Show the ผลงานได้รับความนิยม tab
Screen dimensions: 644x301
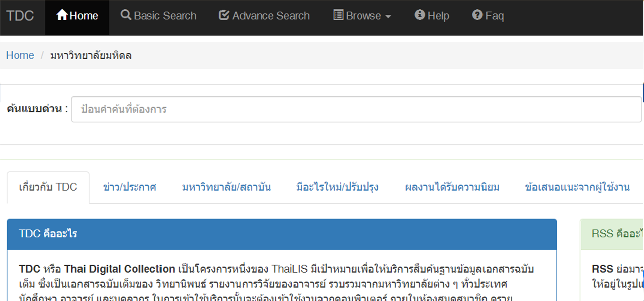point(452,187)
